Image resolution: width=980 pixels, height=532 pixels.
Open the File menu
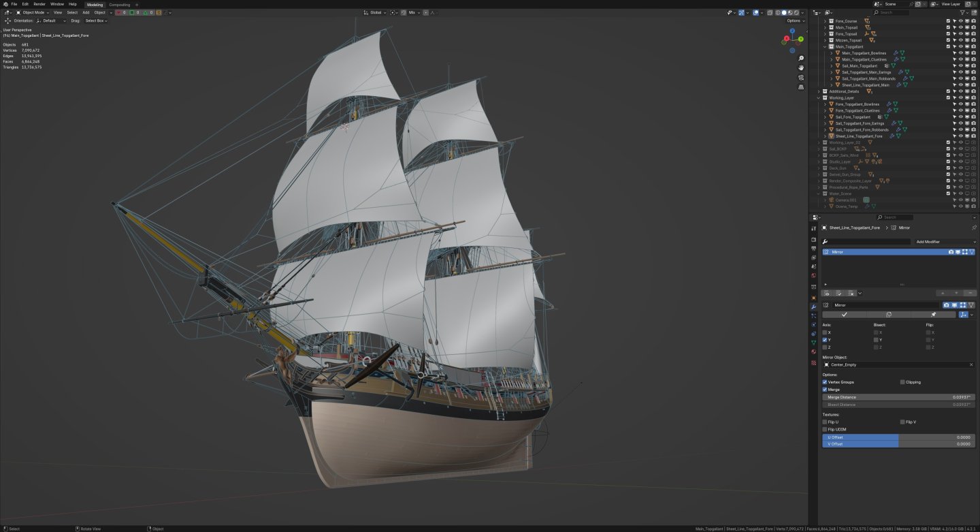pos(14,4)
